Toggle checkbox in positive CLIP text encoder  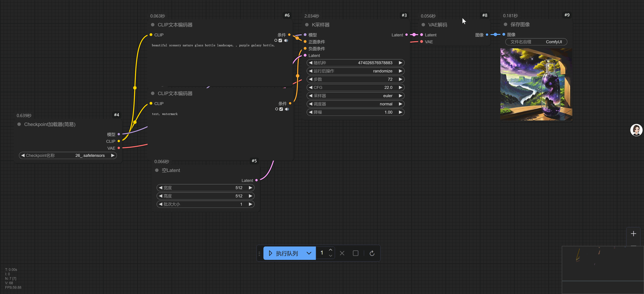click(280, 40)
